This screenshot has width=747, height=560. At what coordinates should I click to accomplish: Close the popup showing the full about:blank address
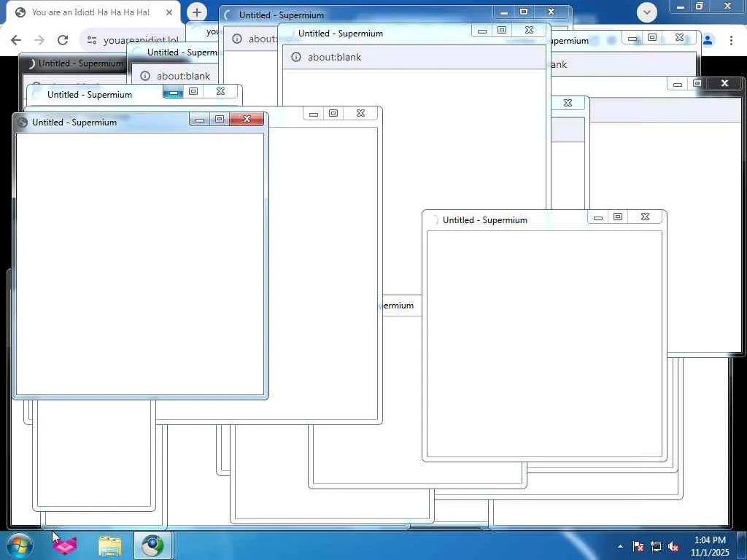point(529,30)
